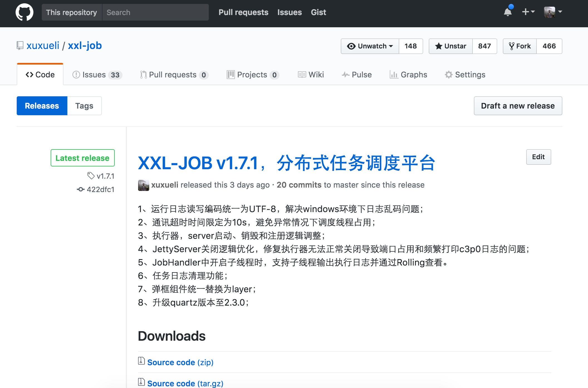
Task: Fork the xxl-job repository
Action: (x=520, y=46)
